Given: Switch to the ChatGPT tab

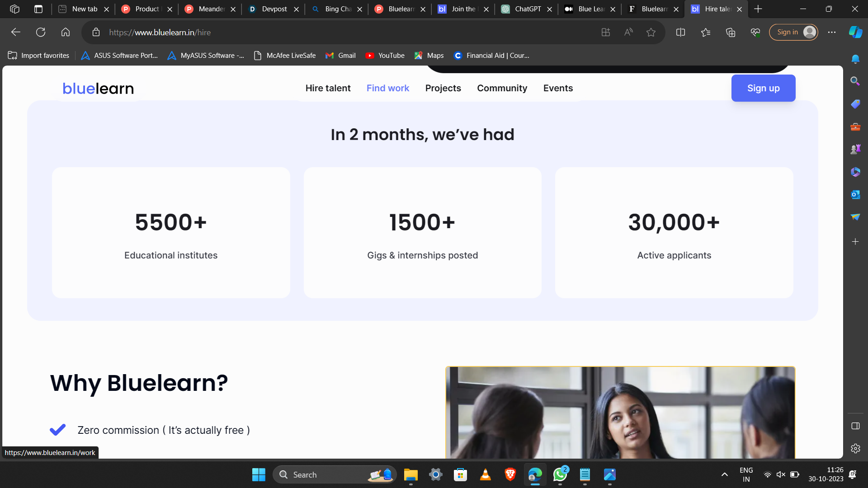Looking at the screenshot, I should (x=527, y=9).
